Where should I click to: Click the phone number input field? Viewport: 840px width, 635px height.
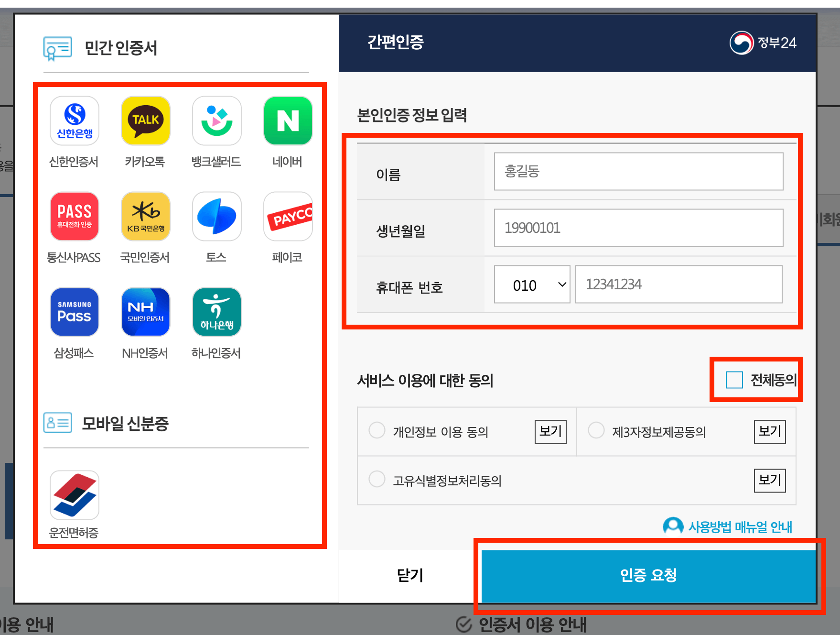(678, 285)
